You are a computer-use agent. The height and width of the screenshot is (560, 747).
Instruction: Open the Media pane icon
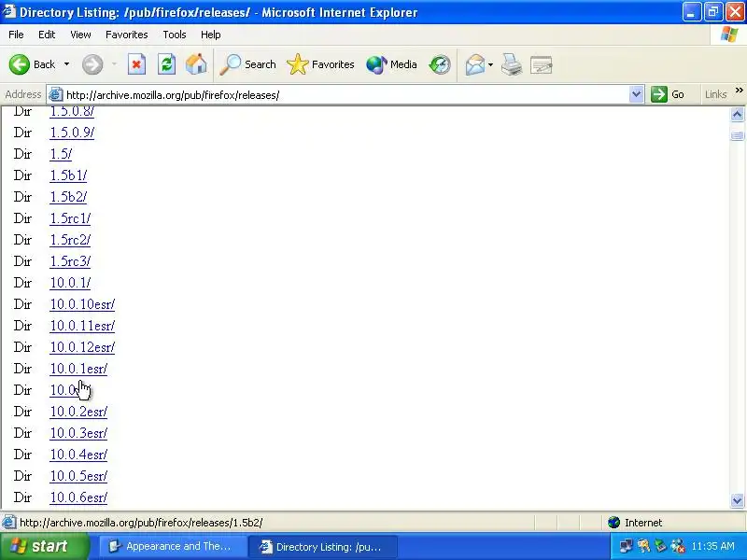[391, 64]
